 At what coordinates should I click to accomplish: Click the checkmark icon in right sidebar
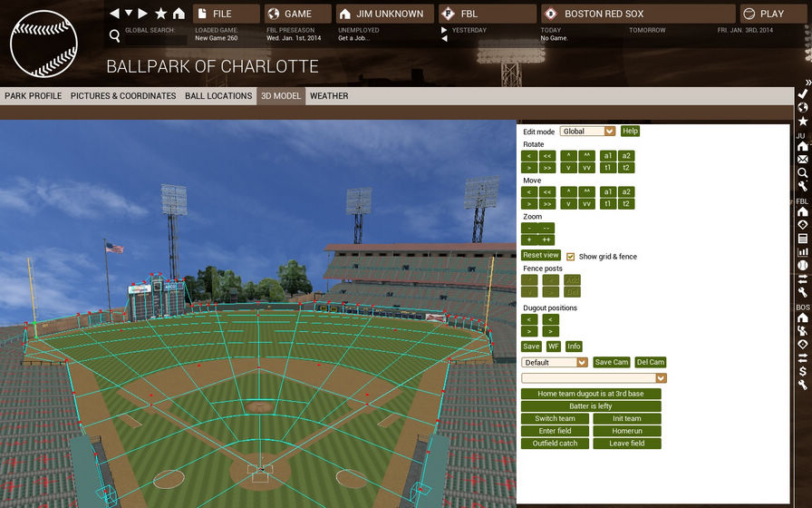coord(803,93)
